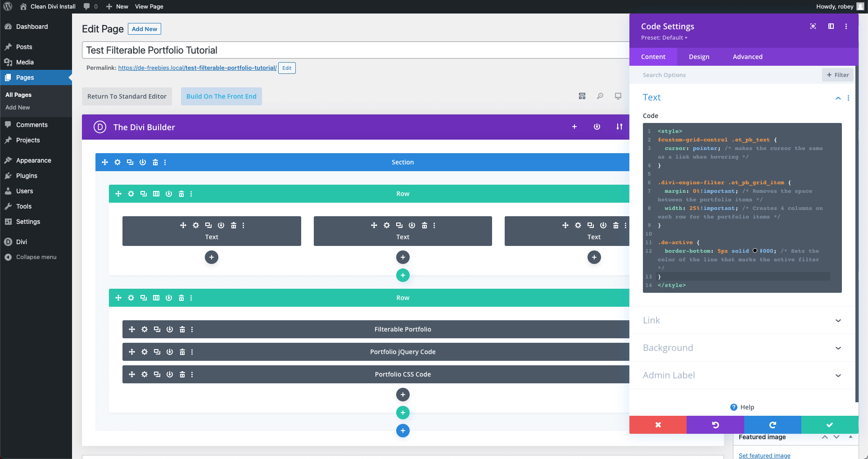Click Return To Standard Editor button

click(x=127, y=96)
